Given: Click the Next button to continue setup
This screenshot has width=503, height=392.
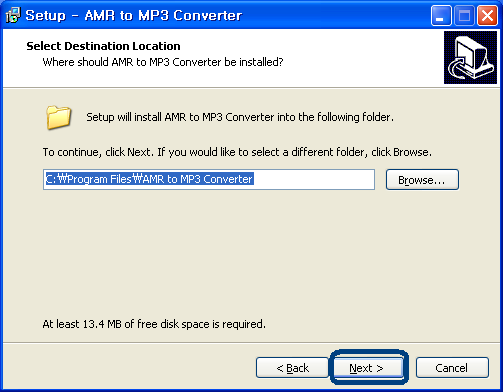Looking at the screenshot, I should [369, 367].
